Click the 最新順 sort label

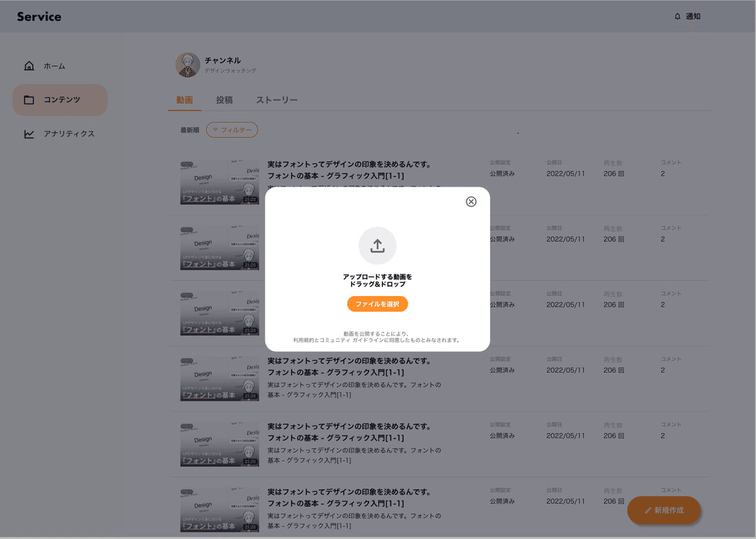[x=190, y=130]
